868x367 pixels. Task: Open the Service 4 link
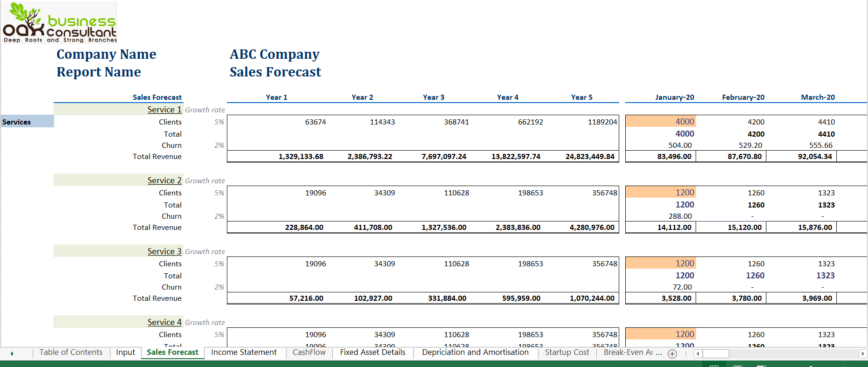click(164, 322)
